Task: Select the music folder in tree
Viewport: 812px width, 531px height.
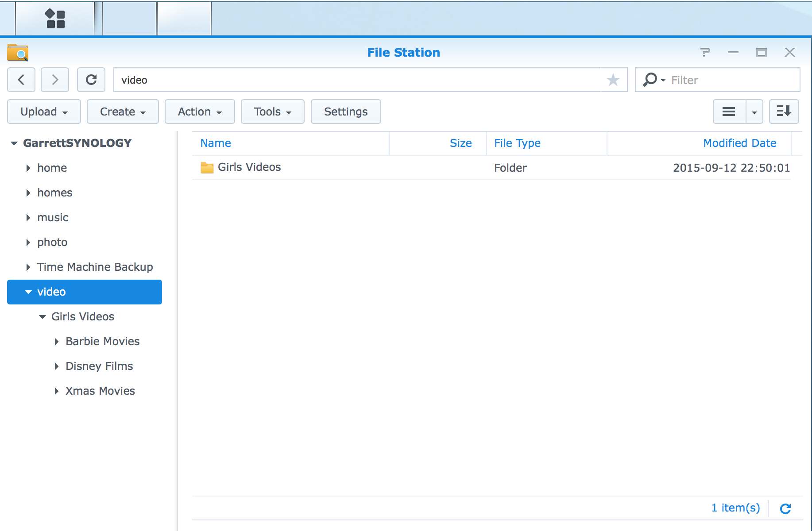Action: pos(53,218)
